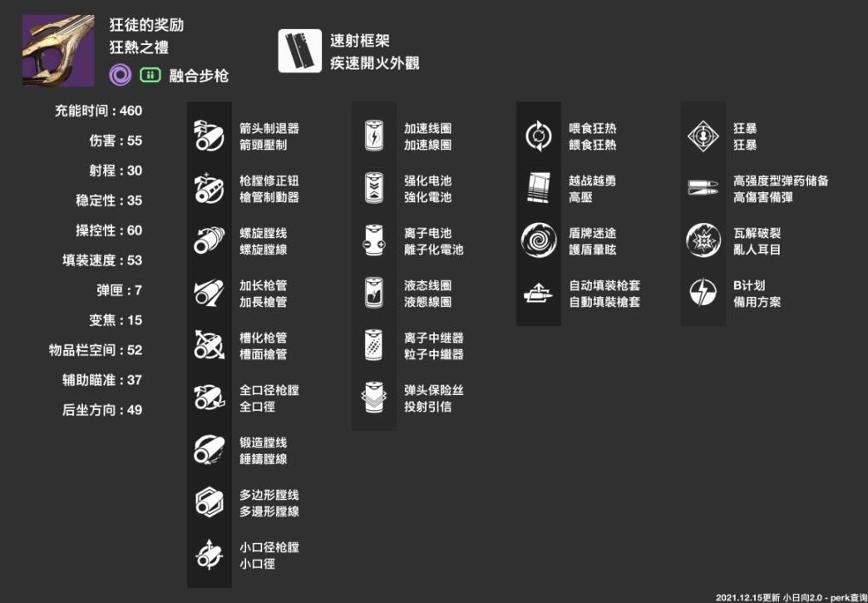Click the 充能时间 460 stat
The width and height of the screenshot is (868, 603).
(x=98, y=111)
